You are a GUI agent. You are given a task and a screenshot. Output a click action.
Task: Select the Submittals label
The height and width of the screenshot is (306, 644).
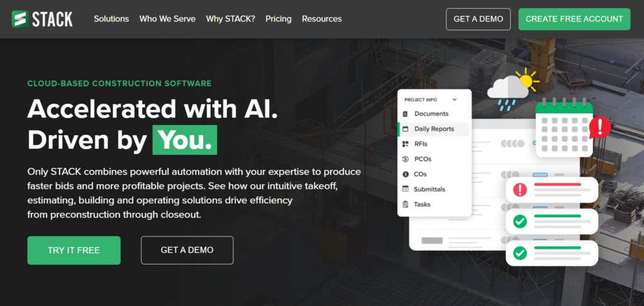tap(430, 189)
